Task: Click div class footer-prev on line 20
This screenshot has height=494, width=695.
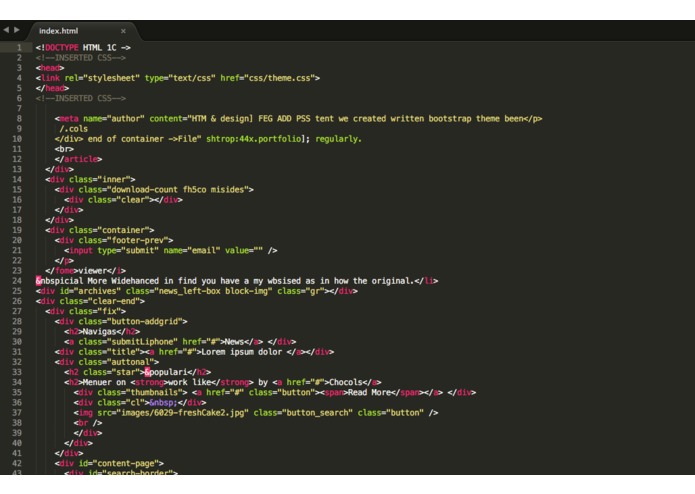Action: (x=114, y=241)
